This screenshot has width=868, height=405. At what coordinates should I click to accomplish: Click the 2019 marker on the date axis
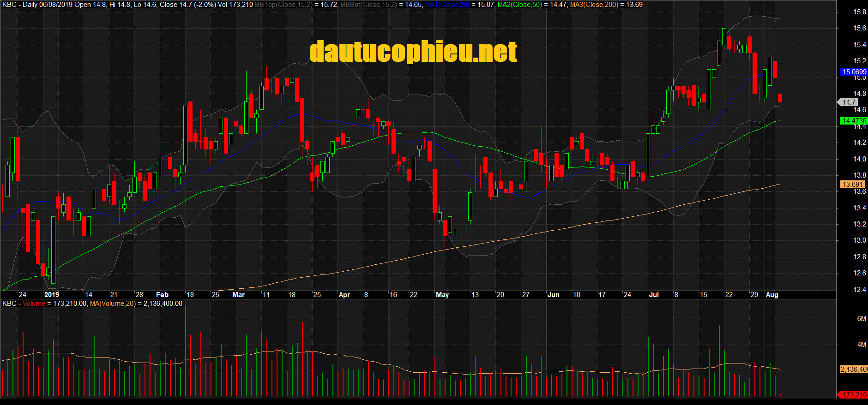51,295
